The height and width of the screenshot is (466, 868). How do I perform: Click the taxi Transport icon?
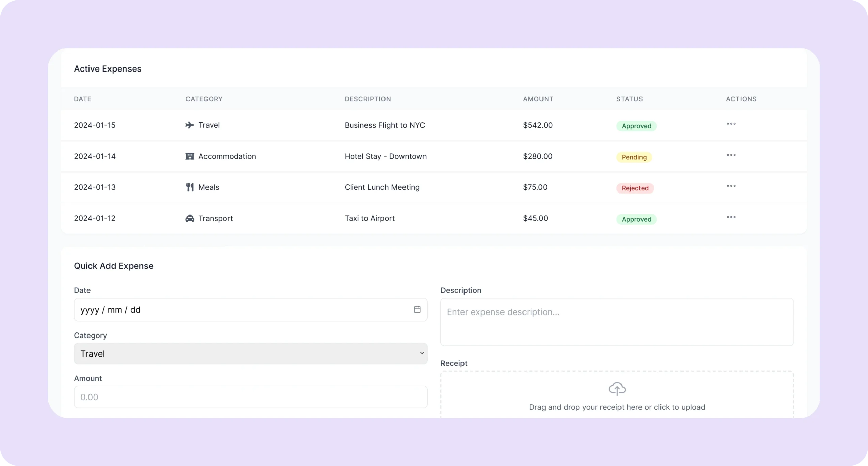point(190,218)
